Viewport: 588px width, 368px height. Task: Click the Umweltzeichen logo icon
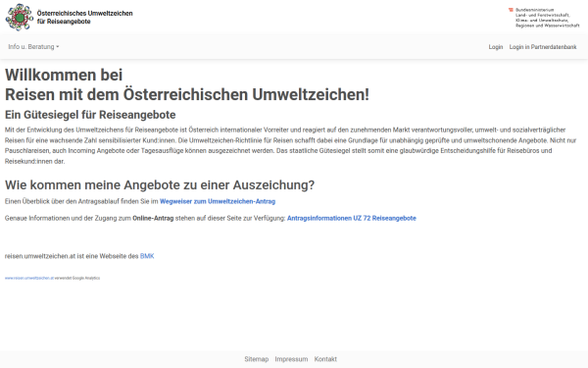[20, 18]
